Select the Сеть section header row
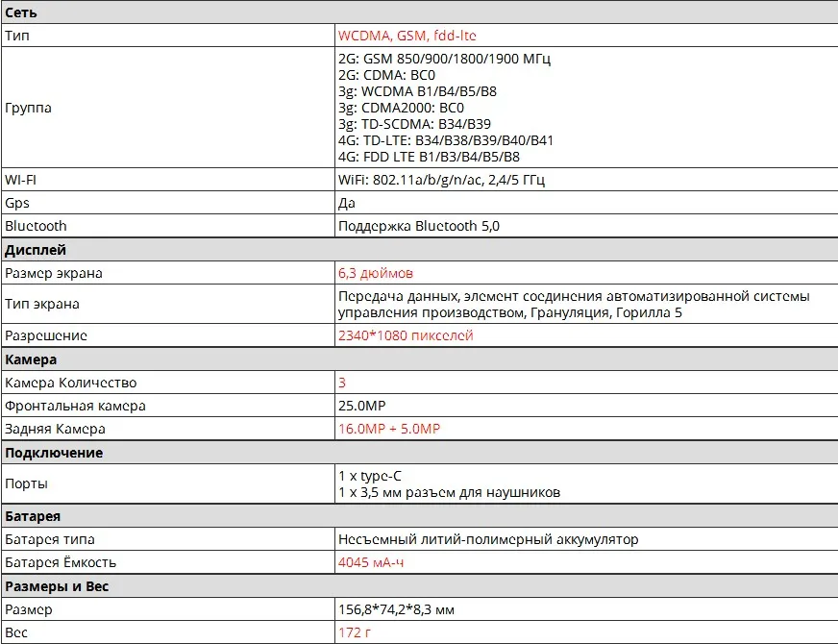 click(420, 12)
